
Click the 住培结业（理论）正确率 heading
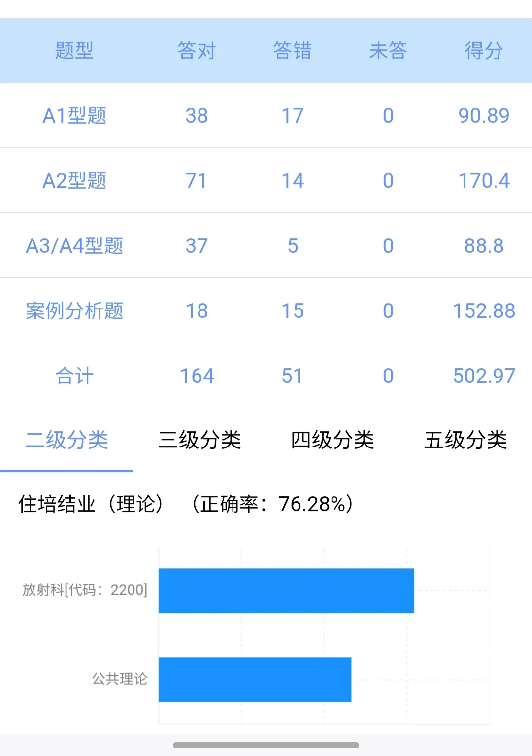tap(186, 504)
